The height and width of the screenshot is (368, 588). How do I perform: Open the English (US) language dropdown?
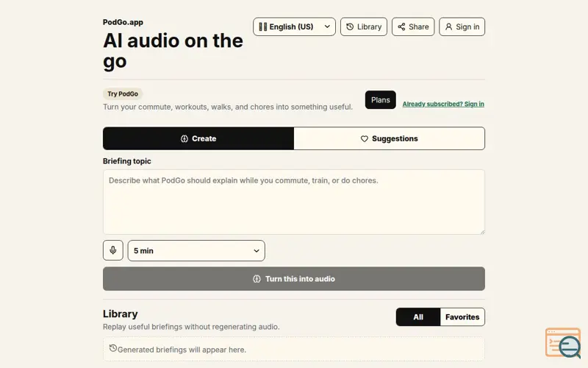coord(294,26)
